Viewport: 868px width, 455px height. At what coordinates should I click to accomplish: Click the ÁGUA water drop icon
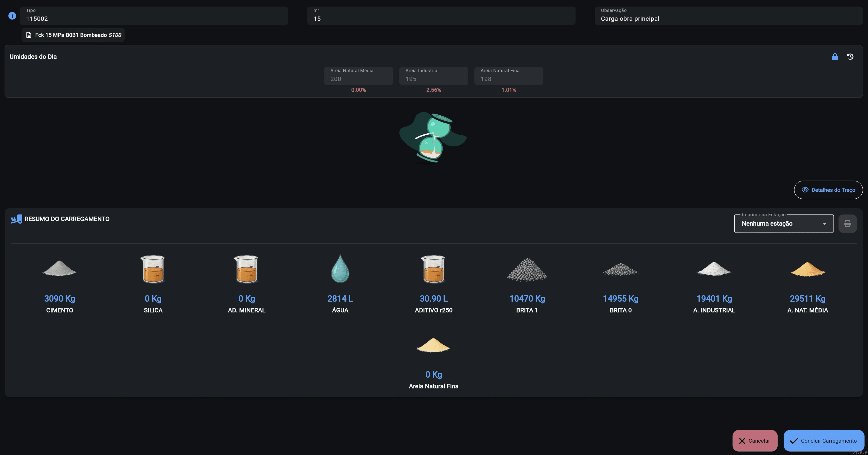click(340, 269)
